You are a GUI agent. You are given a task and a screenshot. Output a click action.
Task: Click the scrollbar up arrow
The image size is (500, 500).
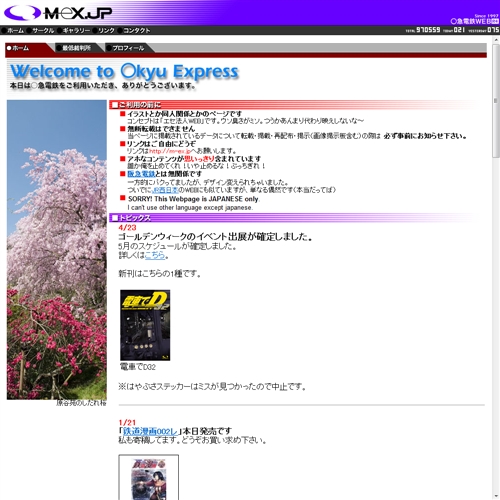point(496,40)
